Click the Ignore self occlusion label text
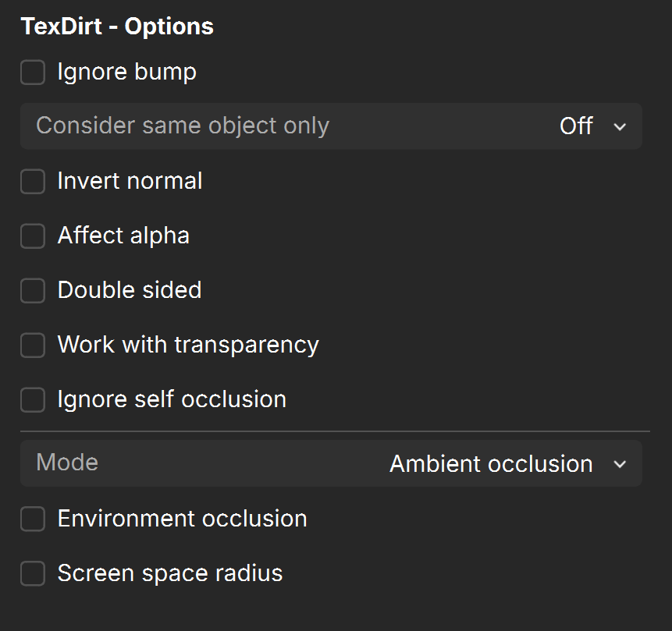Viewport: 672px width, 631px height. [x=172, y=399]
